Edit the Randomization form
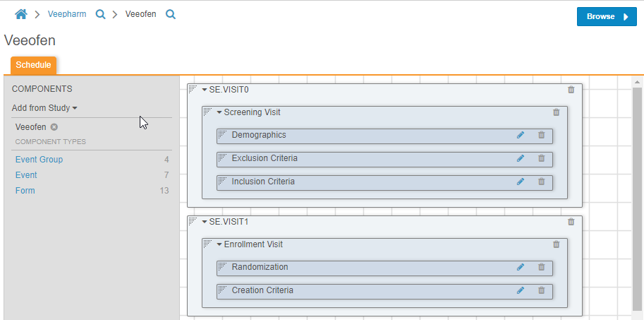Image resolution: width=644 pixels, height=320 pixels. 521,268
